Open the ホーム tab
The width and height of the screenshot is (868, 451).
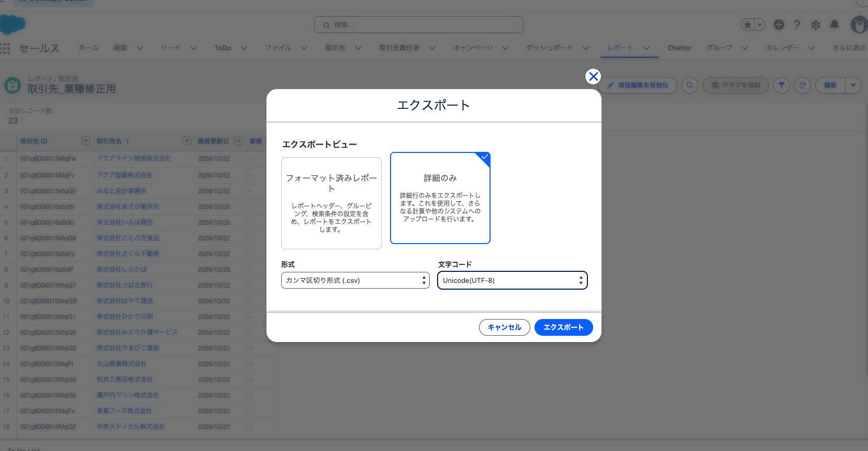coord(88,48)
